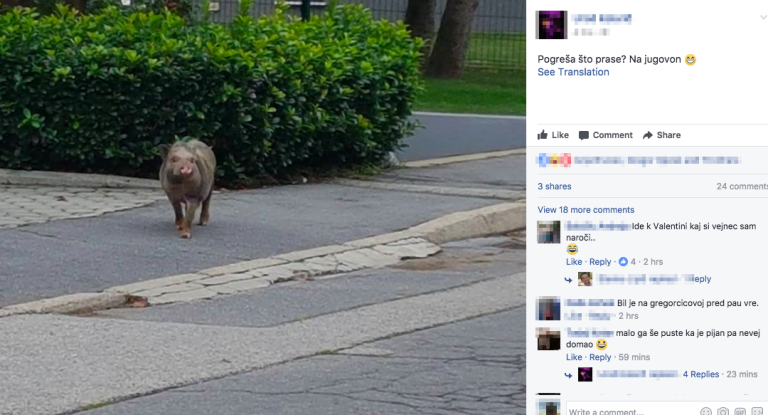This screenshot has width=768, height=415.
Task: Open the pig photo
Action: (263, 207)
